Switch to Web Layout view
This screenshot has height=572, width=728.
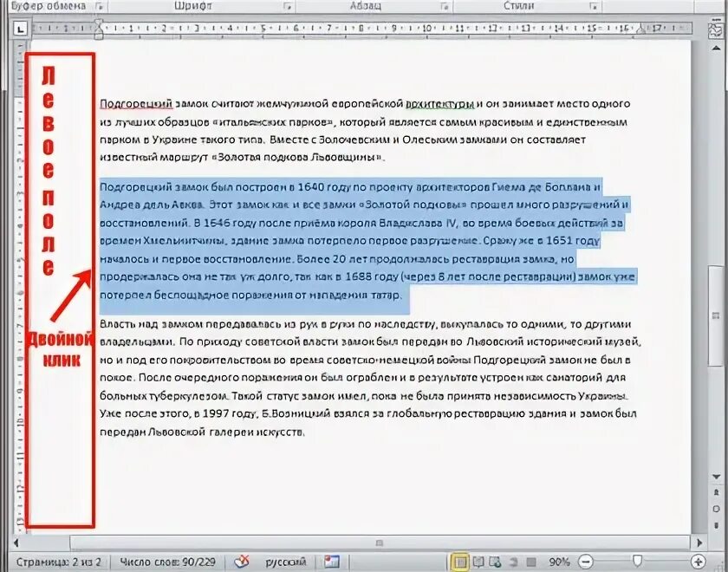495,562
